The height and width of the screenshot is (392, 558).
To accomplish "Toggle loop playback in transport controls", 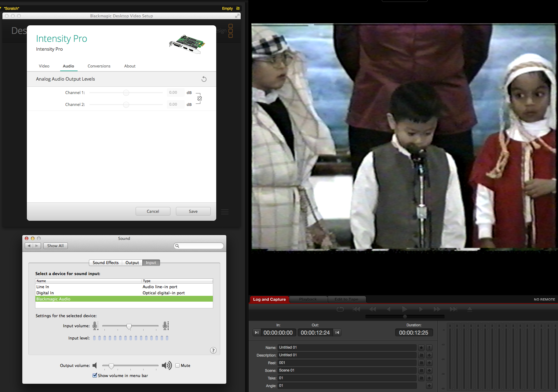I will [x=340, y=309].
